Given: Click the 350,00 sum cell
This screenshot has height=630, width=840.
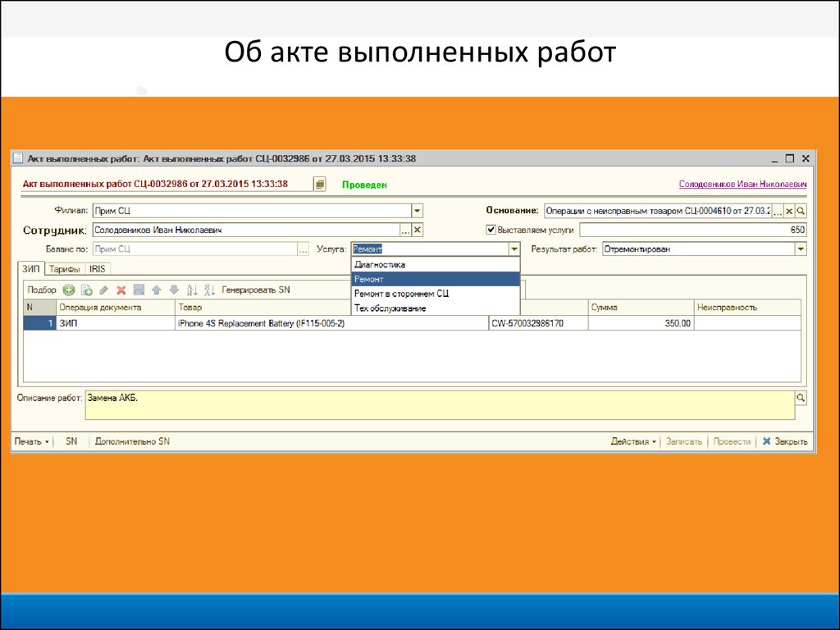Looking at the screenshot, I should coord(641,323).
